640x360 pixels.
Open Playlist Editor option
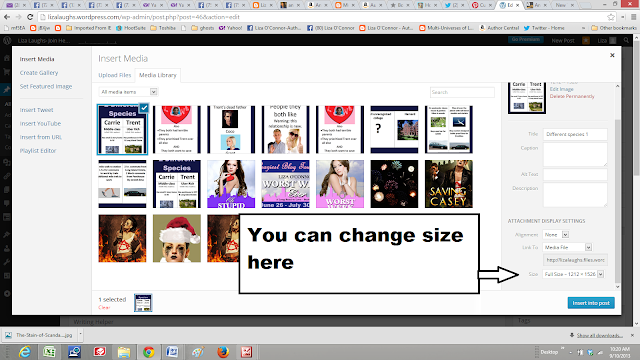click(x=38, y=151)
